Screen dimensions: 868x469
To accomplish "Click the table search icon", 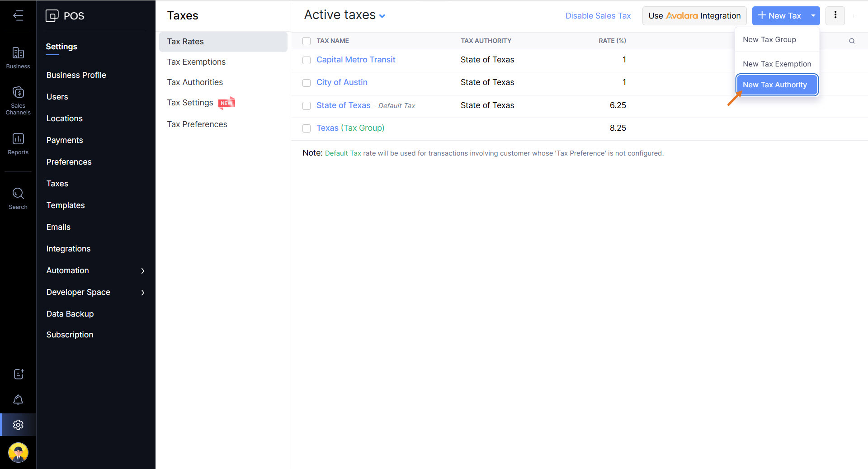I will [x=852, y=41].
